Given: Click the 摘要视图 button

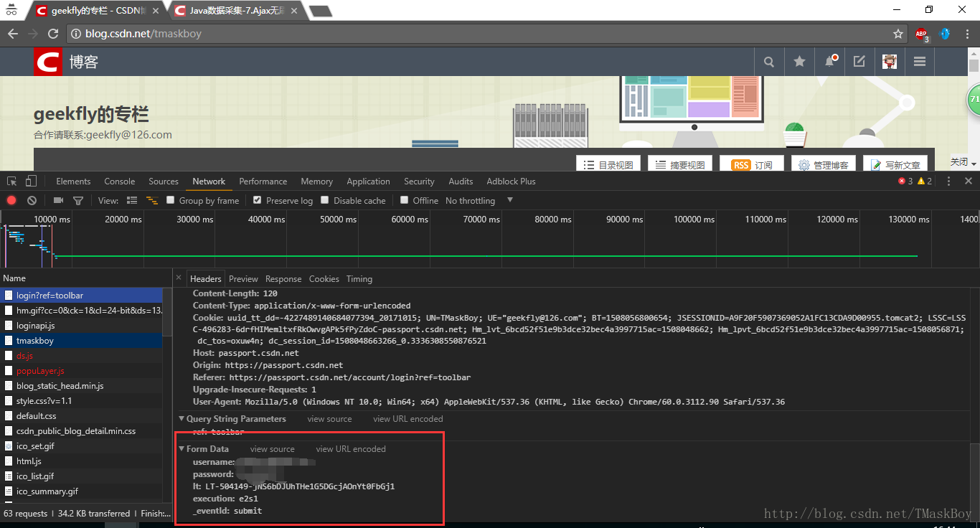Looking at the screenshot, I should (x=680, y=164).
